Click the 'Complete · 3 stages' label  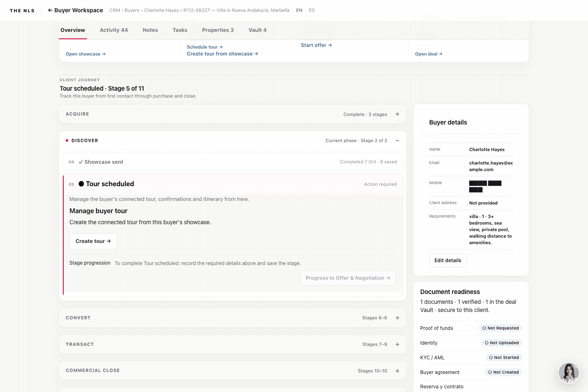coord(365,114)
